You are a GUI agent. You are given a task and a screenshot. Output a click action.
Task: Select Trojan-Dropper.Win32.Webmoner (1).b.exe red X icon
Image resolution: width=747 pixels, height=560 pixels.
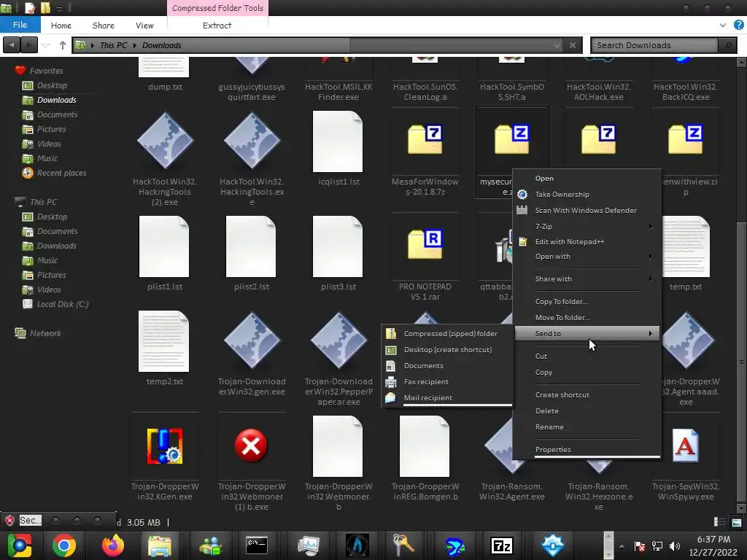[251, 446]
